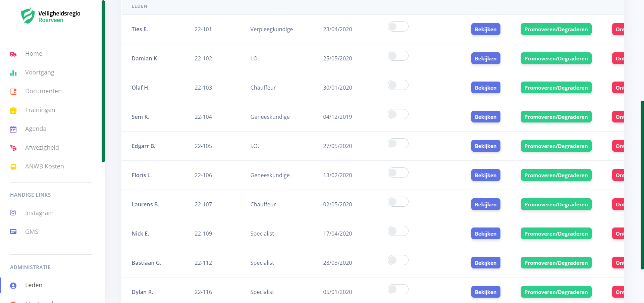This screenshot has width=644, height=303.
Task: Flip the toggle for Laurens B.
Action: pos(398,202)
